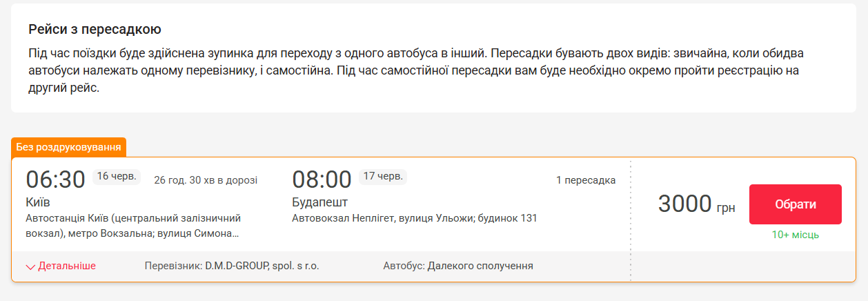Click the red chevron beside Детальніше

pos(30,266)
